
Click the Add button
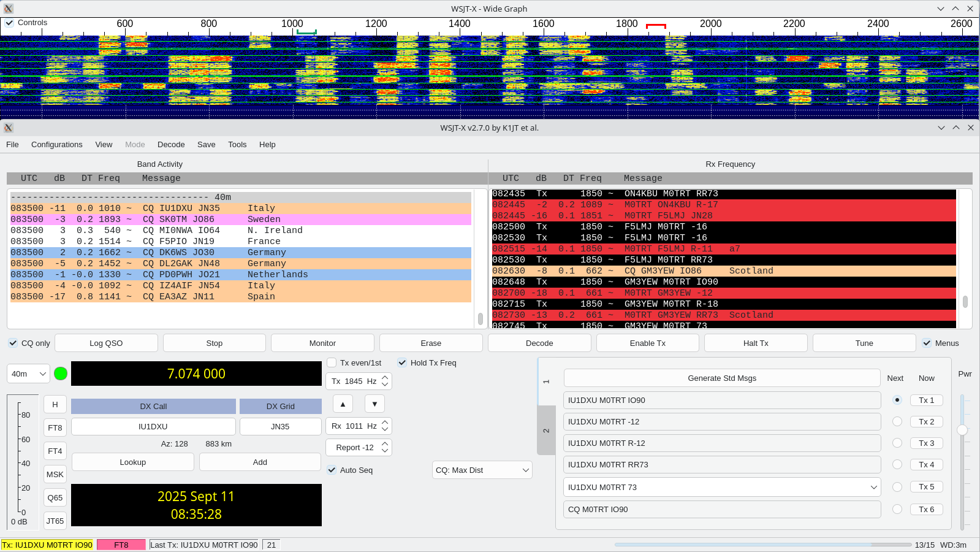260,462
